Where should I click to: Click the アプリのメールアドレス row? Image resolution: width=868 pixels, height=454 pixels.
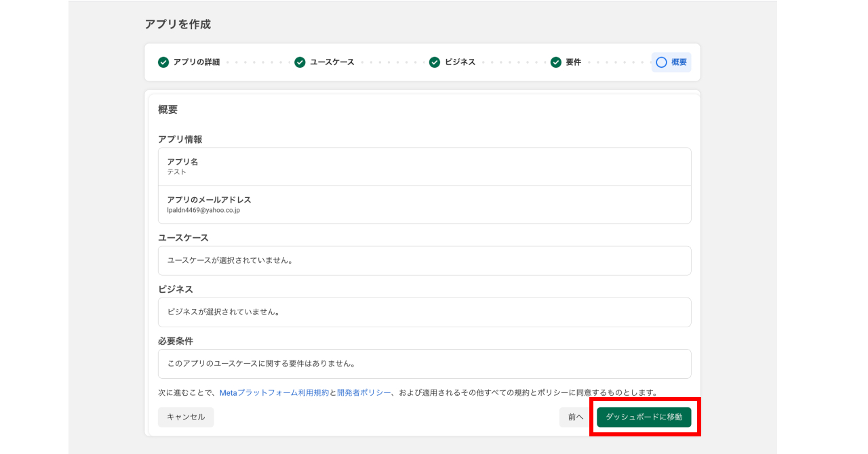[425, 205]
